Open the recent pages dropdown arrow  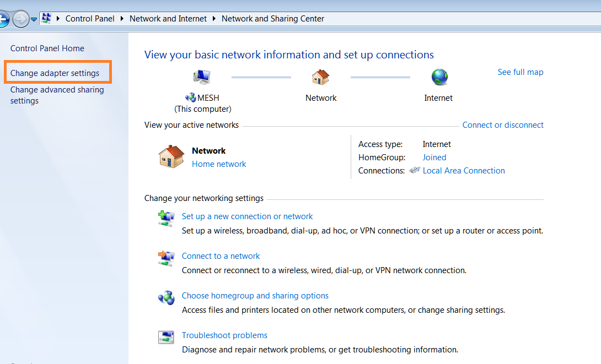pyautogui.click(x=34, y=19)
